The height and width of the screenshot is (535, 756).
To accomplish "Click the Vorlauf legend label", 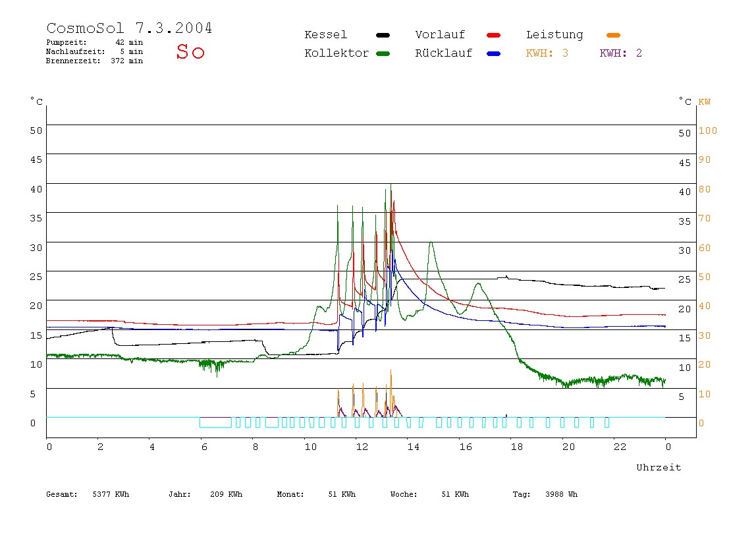I will tap(440, 35).
